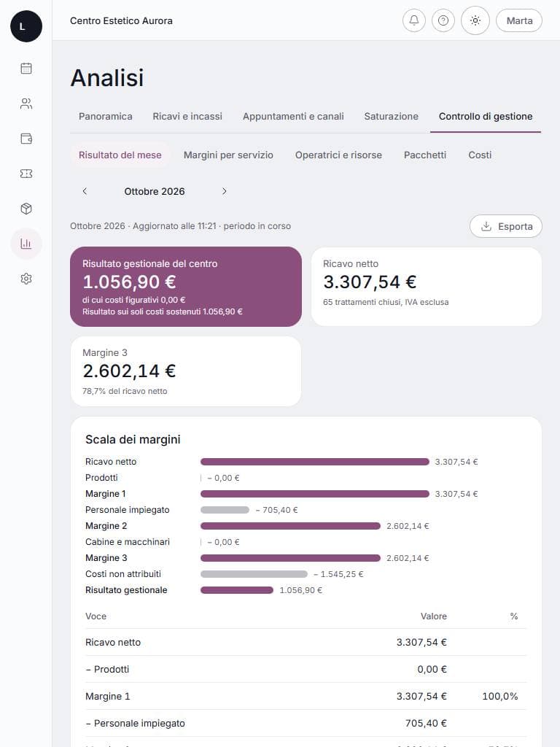Click the Margine 2 chart bar

click(290, 526)
